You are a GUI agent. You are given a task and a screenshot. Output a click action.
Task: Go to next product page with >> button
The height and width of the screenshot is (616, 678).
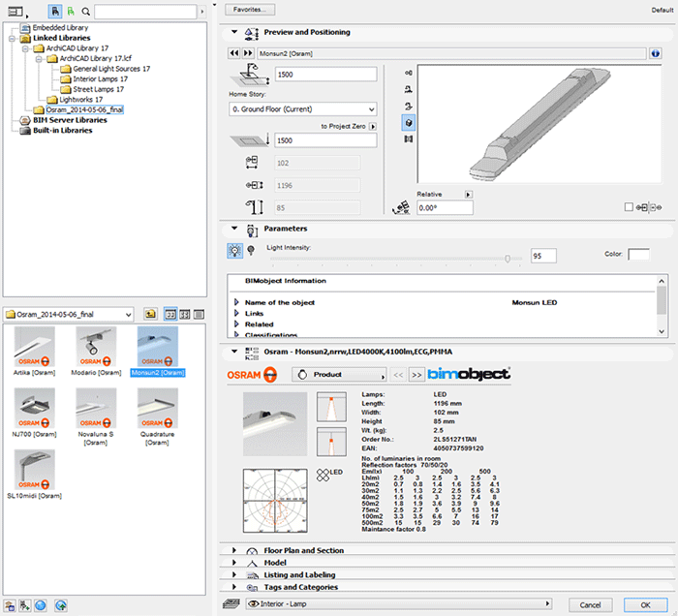[416, 375]
